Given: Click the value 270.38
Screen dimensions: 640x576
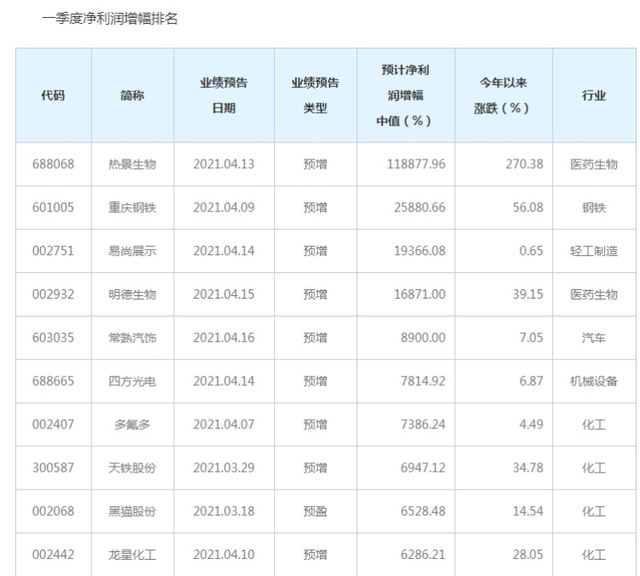Looking at the screenshot, I should pyautogui.click(x=524, y=164).
